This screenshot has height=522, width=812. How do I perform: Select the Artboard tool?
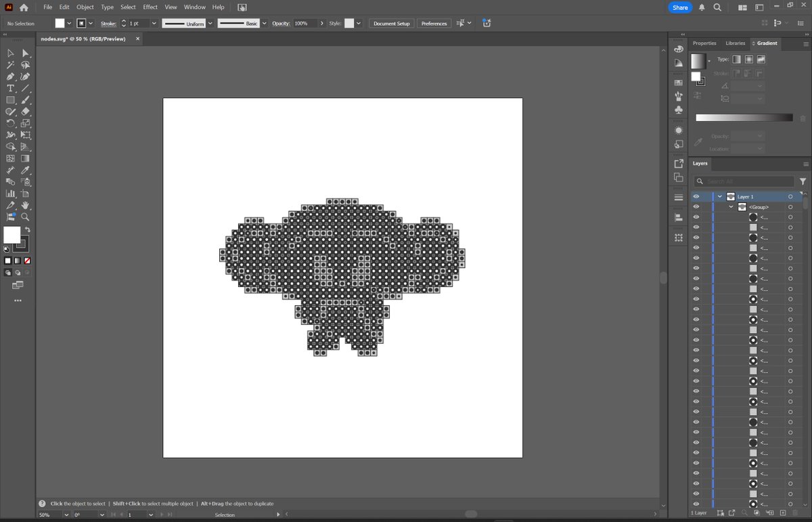(x=25, y=194)
